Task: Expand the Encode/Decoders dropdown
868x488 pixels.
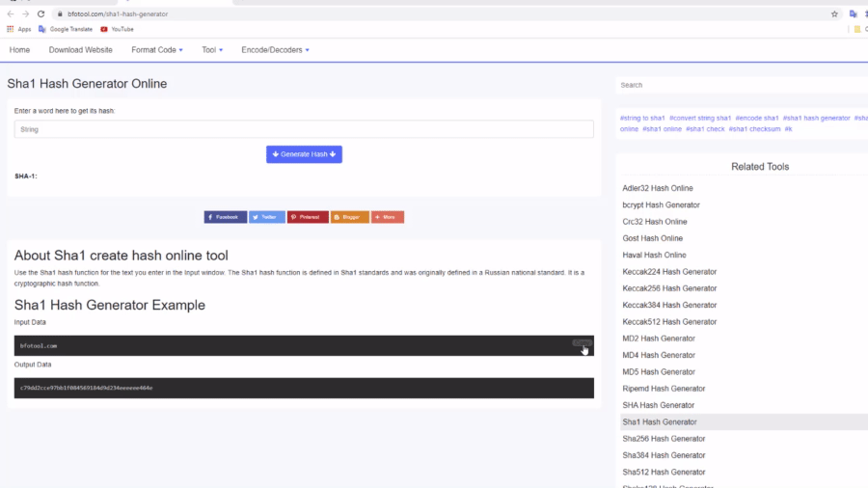Action: [275, 50]
